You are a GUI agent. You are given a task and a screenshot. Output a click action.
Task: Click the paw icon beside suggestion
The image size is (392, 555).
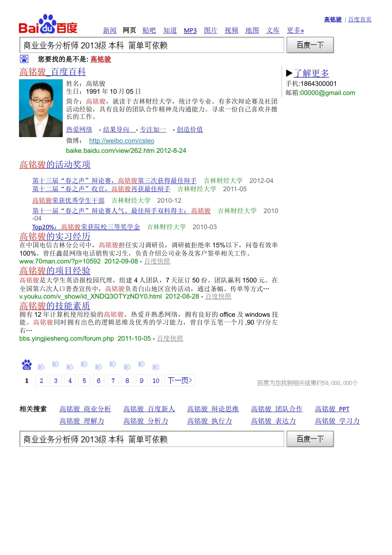[24, 59]
